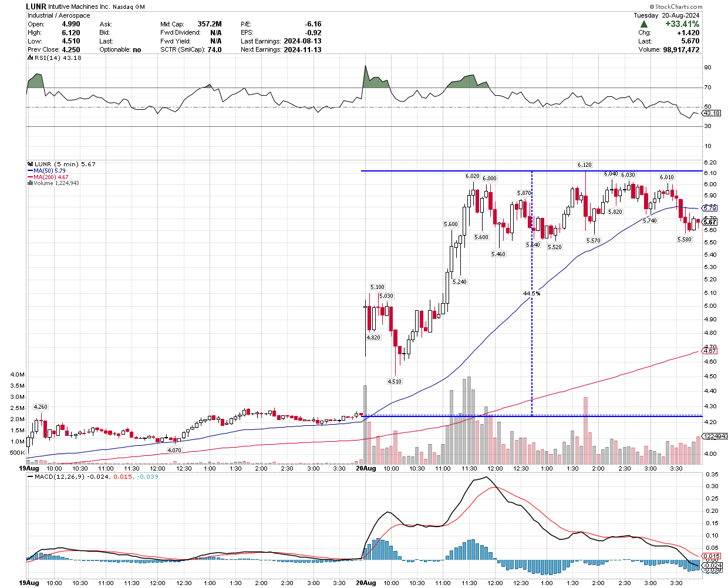728x588 pixels.
Task: Click the RSI(14) 43.18 indicator label
Action: [x=58, y=58]
